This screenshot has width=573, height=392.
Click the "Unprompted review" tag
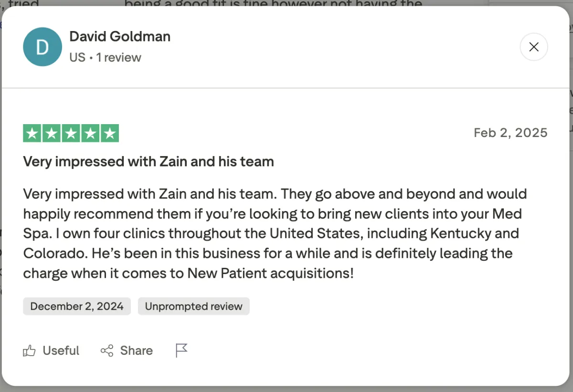(194, 307)
